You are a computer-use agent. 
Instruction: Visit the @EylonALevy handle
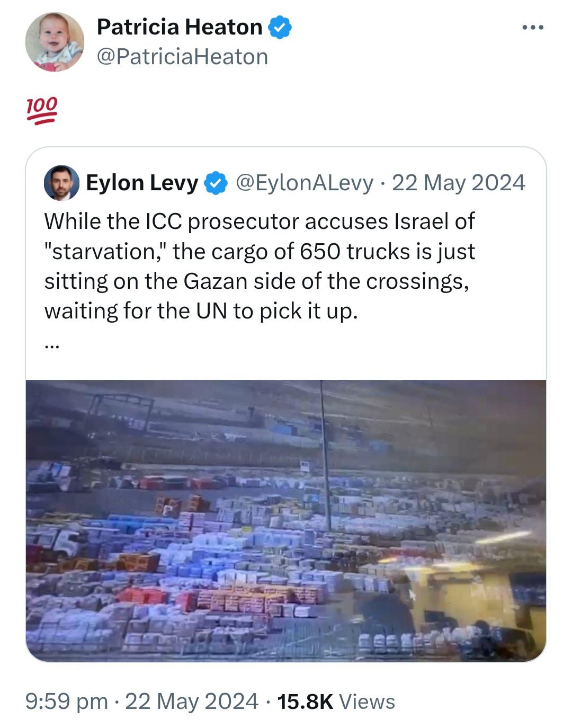click(x=305, y=183)
